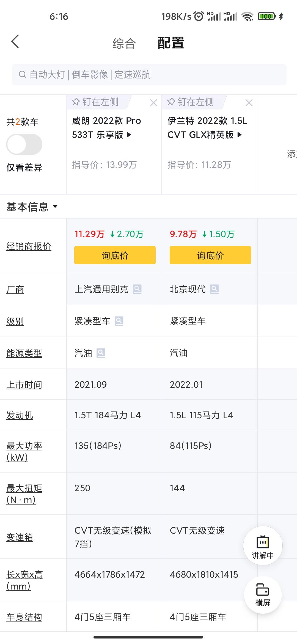Open 最大功率(kW) term link
Viewport: 297px width, 644px height.
point(24,451)
